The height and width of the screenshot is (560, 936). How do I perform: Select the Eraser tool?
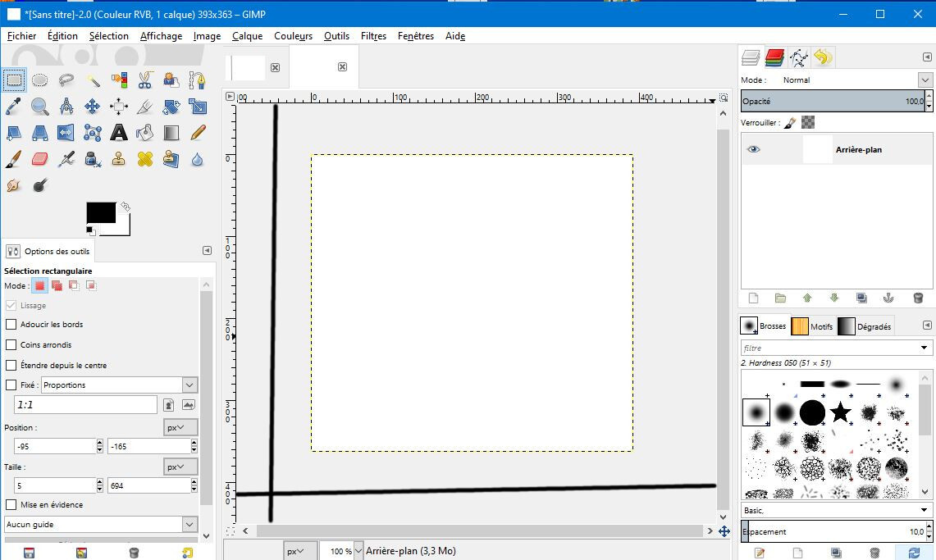[x=40, y=158]
